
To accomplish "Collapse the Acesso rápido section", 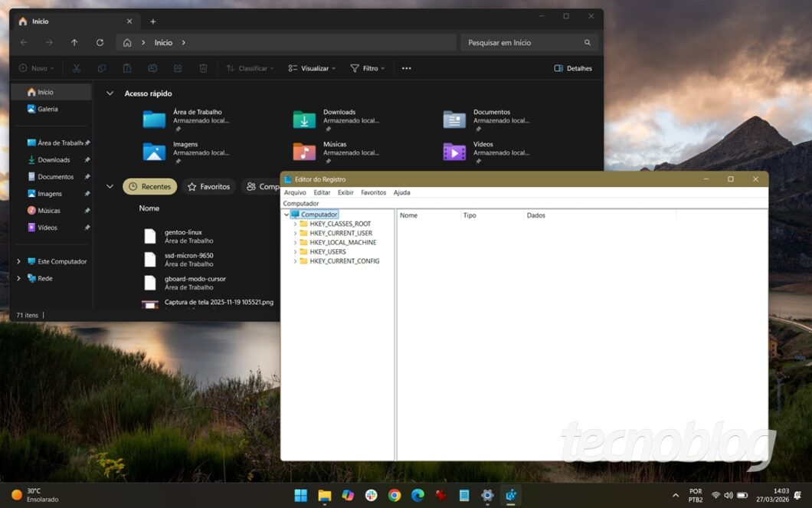I will (110, 93).
